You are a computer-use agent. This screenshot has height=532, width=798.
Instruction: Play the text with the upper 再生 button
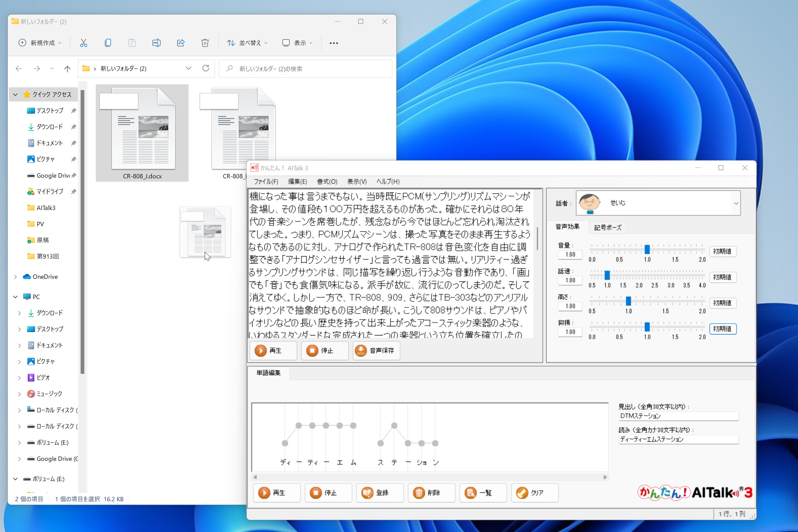(273, 351)
